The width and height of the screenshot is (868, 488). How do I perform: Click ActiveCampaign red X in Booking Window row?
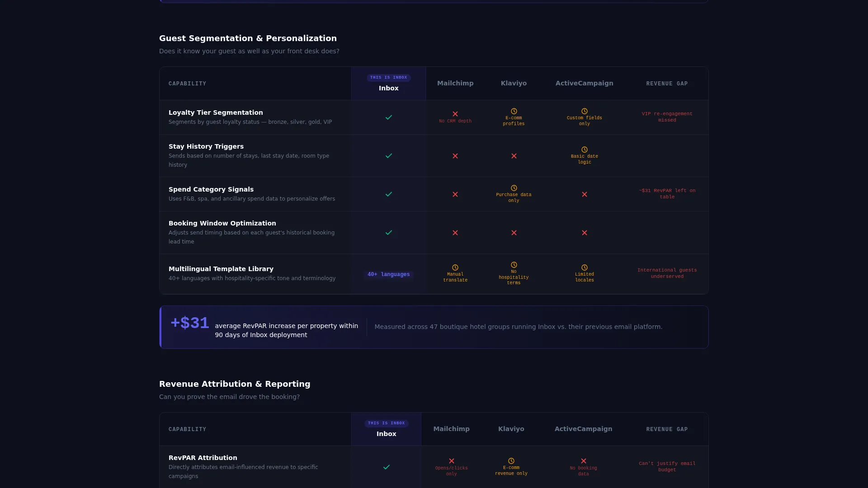coord(584,233)
